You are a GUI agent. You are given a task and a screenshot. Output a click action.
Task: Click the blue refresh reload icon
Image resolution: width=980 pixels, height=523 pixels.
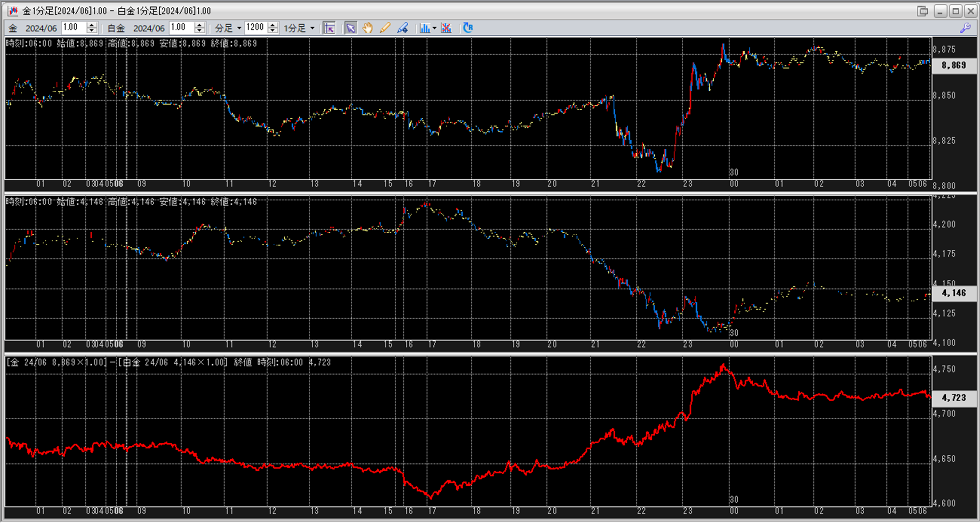(468, 28)
